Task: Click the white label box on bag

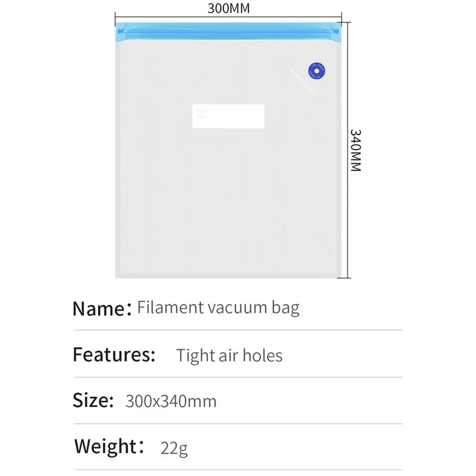Action: click(228, 116)
